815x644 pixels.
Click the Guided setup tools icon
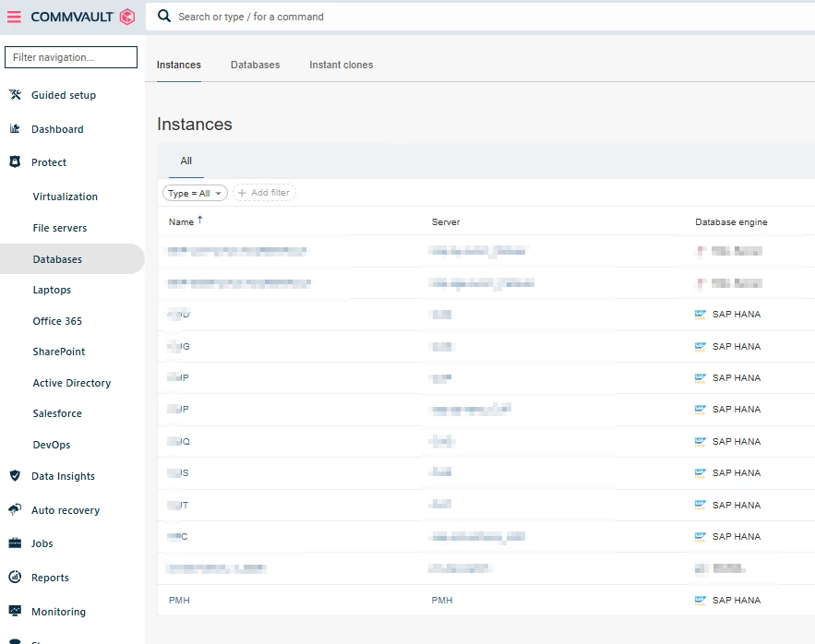(15, 95)
